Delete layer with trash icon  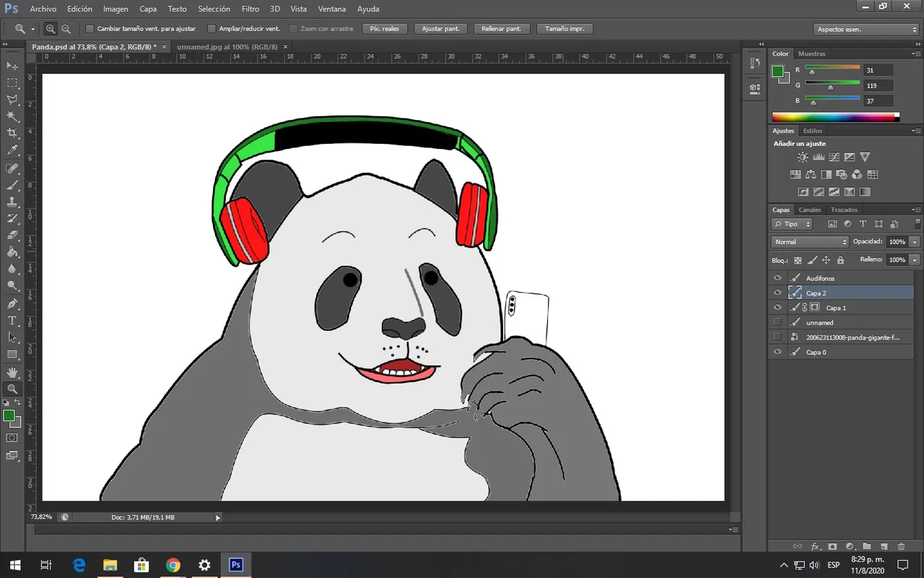[901, 547]
